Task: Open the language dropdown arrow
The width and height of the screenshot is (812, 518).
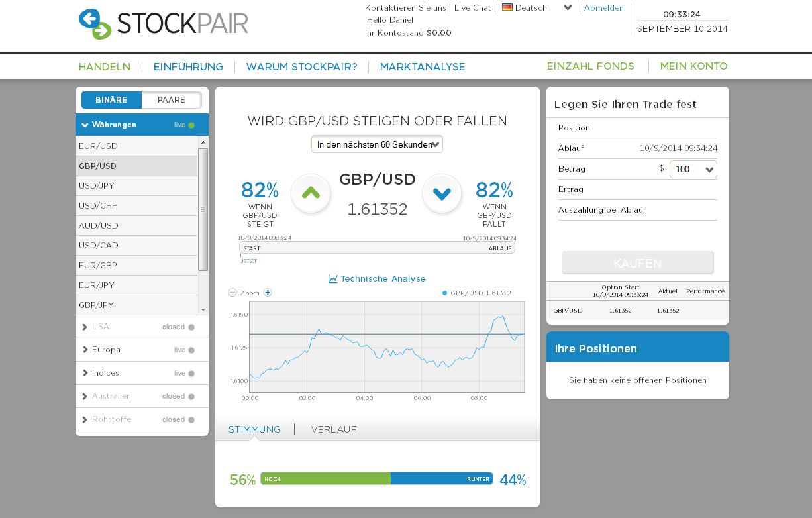Action: 568,8
